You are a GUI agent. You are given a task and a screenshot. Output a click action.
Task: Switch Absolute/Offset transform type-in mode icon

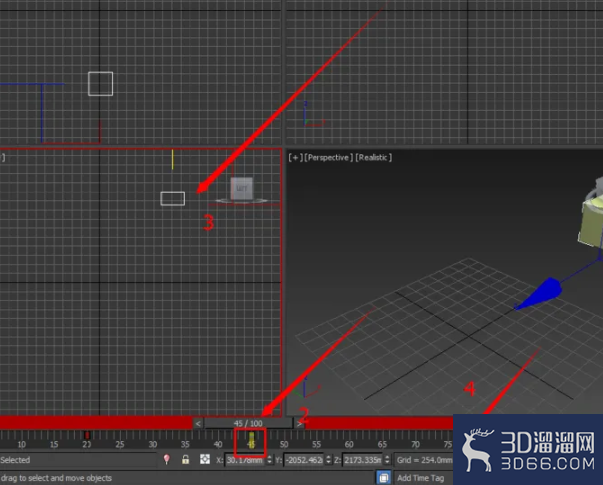click(205, 459)
